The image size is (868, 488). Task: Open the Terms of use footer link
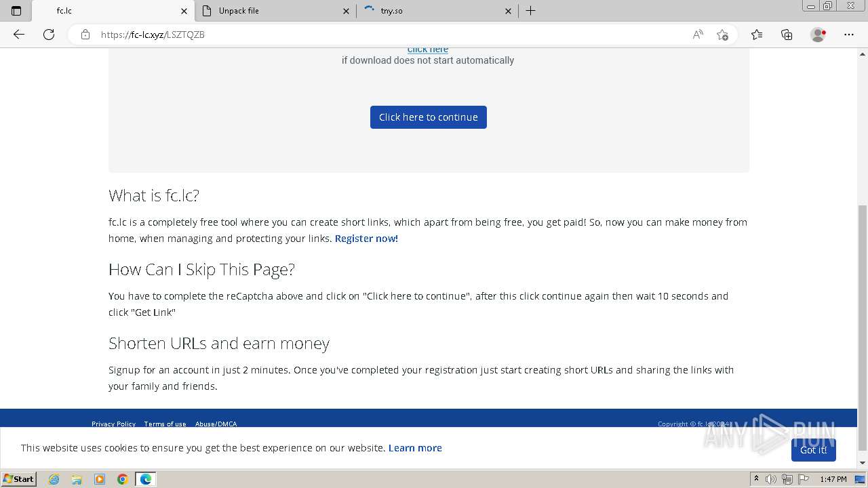click(x=165, y=424)
